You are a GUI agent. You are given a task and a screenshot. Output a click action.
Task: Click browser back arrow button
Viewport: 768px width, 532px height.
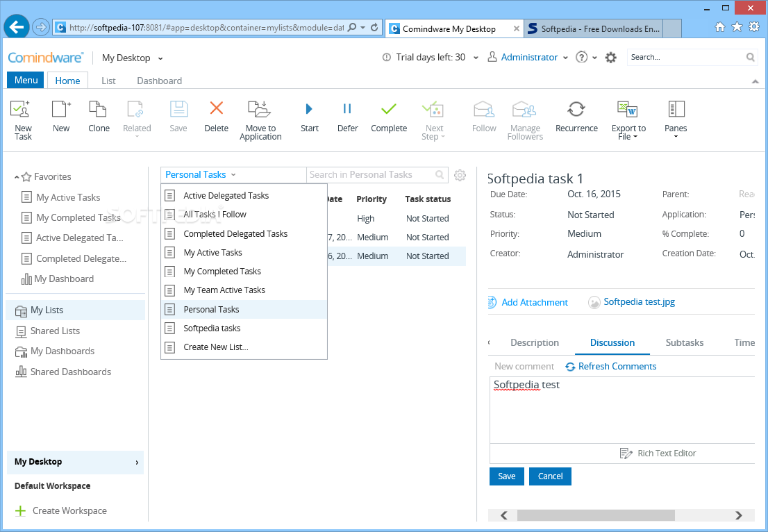tap(17, 27)
